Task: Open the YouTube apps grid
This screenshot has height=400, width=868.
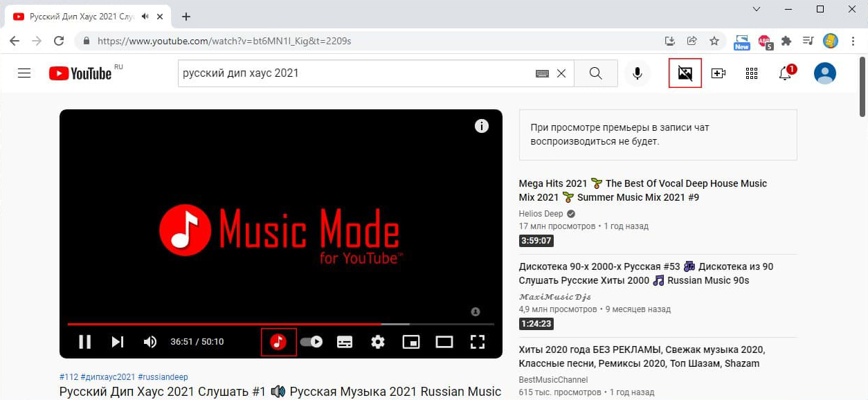Action: (x=752, y=73)
